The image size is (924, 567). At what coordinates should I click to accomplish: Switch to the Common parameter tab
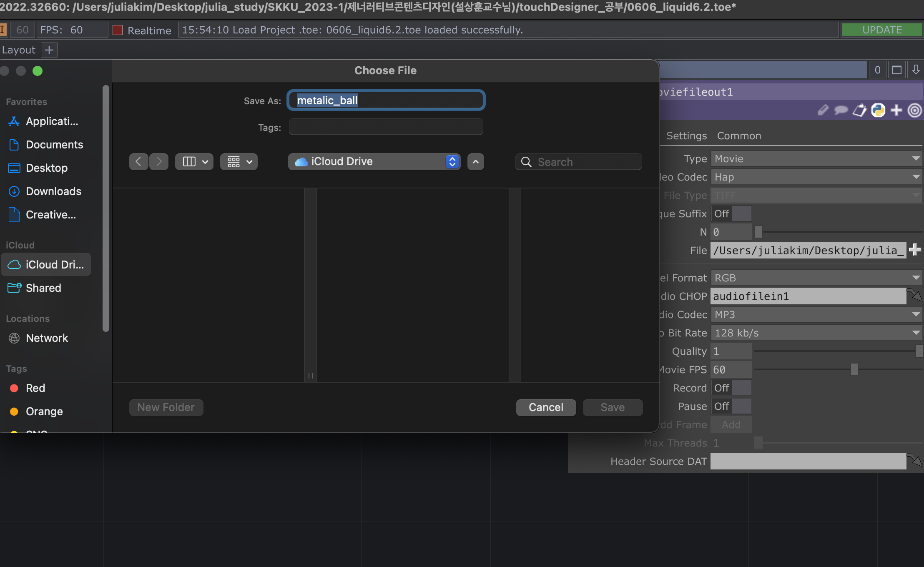coord(739,136)
